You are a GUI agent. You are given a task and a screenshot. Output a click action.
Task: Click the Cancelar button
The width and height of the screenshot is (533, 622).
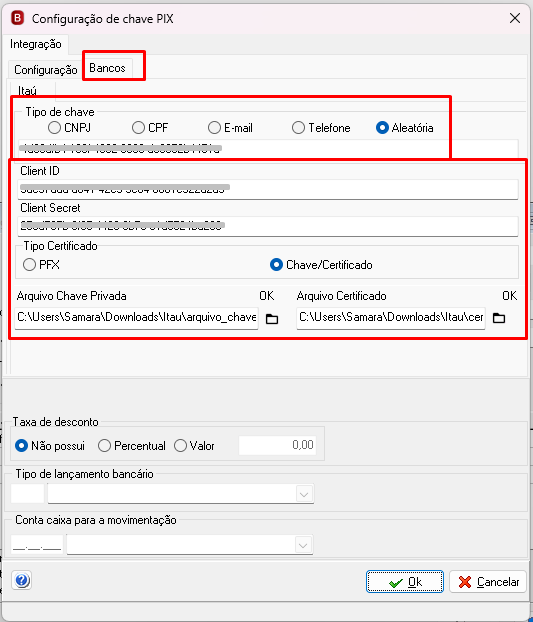(x=488, y=582)
